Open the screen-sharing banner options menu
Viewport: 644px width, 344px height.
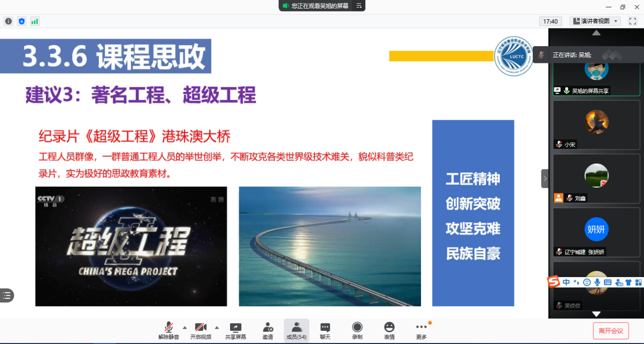(x=359, y=6)
